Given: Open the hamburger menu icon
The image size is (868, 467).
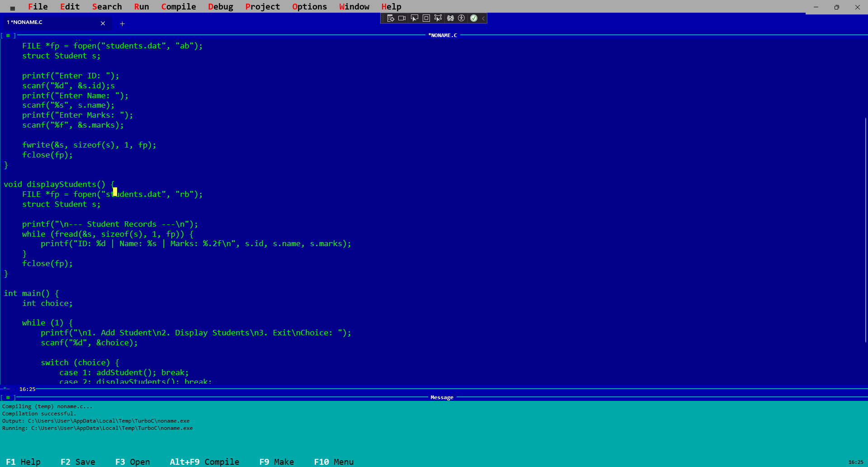Looking at the screenshot, I should 12,8.
